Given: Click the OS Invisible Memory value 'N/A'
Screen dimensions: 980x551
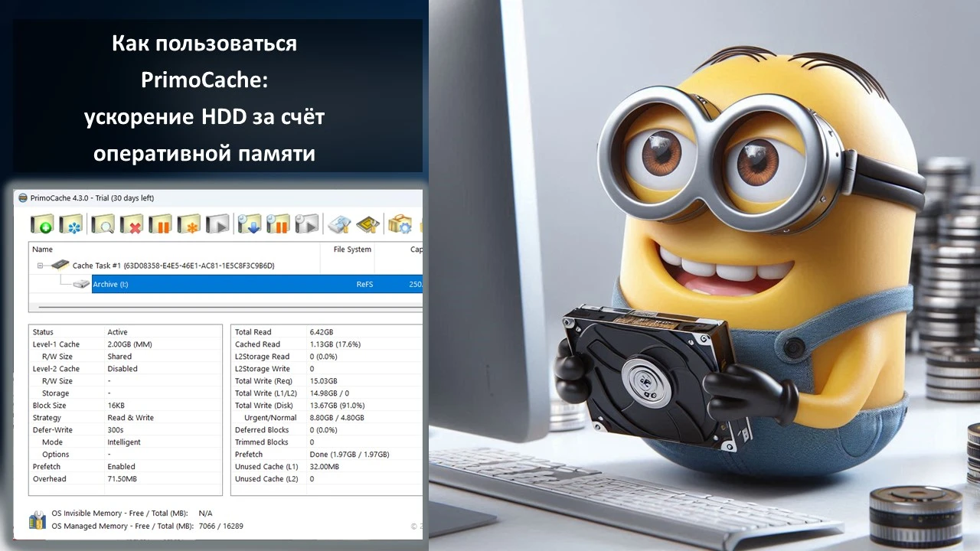Looking at the screenshot, I should 205,513.
